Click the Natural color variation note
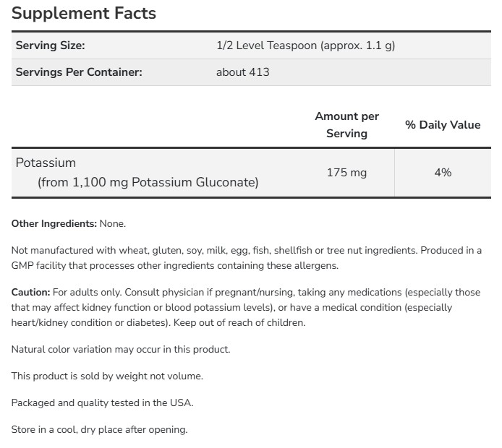Image resolution: width=502 pixels, height=448 pixels. 120,349
